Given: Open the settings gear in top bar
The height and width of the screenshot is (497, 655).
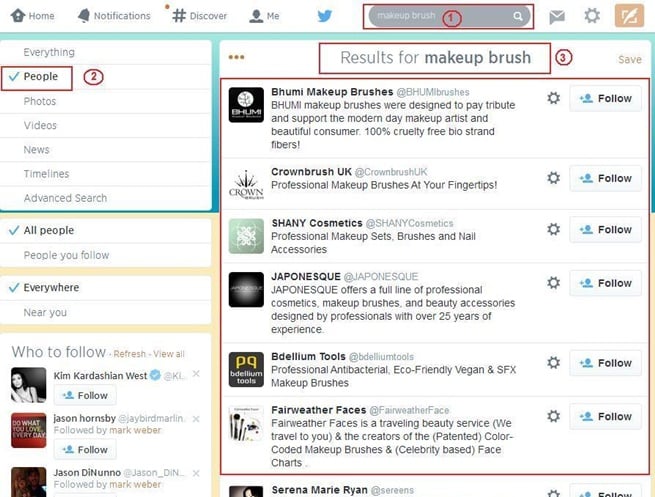Looking at the screenshot, I should click(592, 16).
